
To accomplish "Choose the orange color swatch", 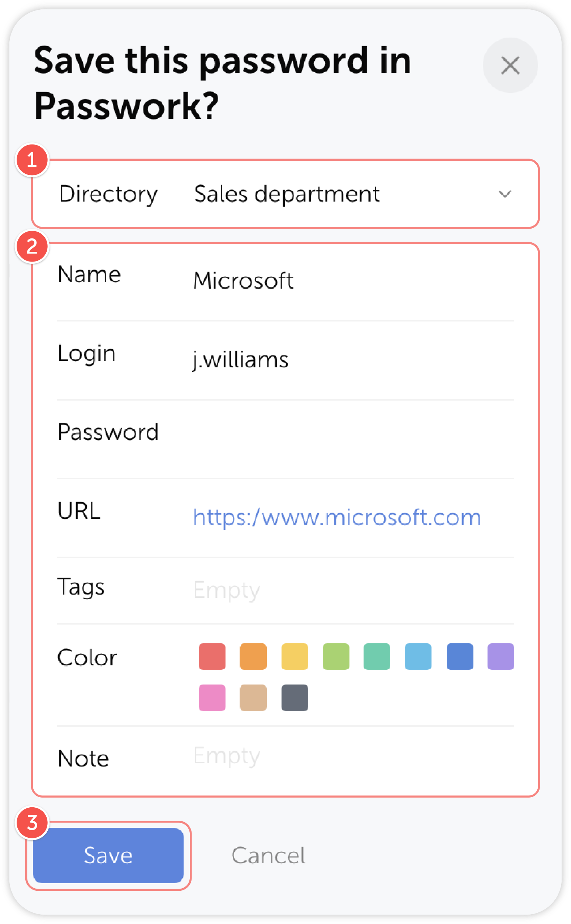I will coord(253,657).
